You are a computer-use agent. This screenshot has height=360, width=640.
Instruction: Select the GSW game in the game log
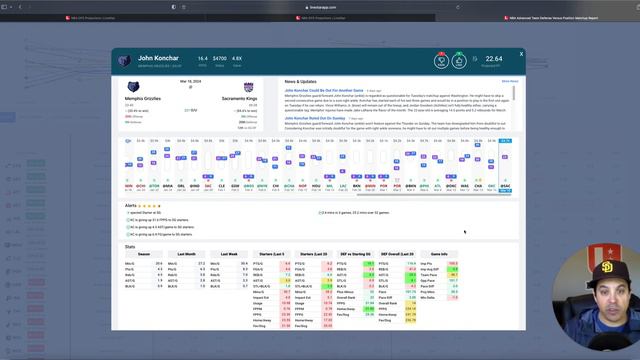coord(235,186)
